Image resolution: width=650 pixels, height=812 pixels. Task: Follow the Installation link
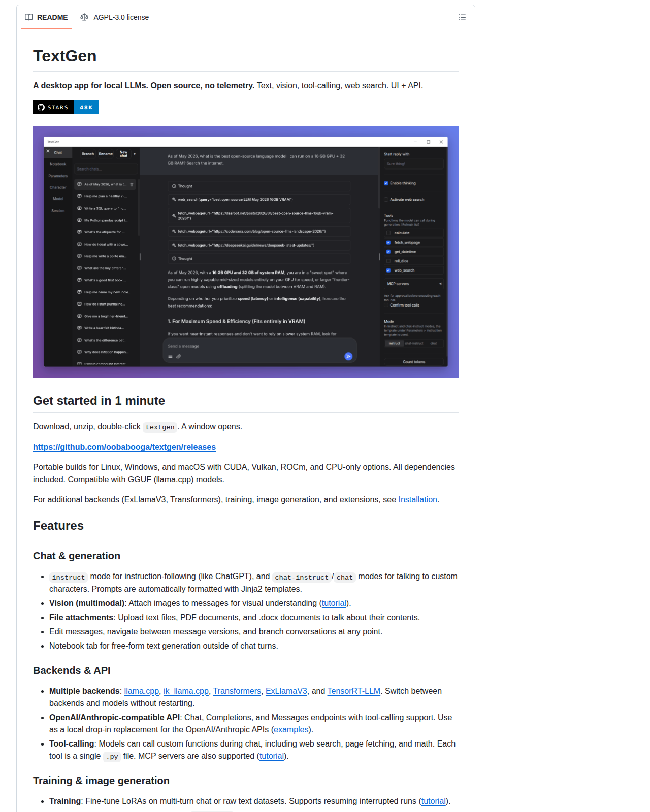(417, 499)
